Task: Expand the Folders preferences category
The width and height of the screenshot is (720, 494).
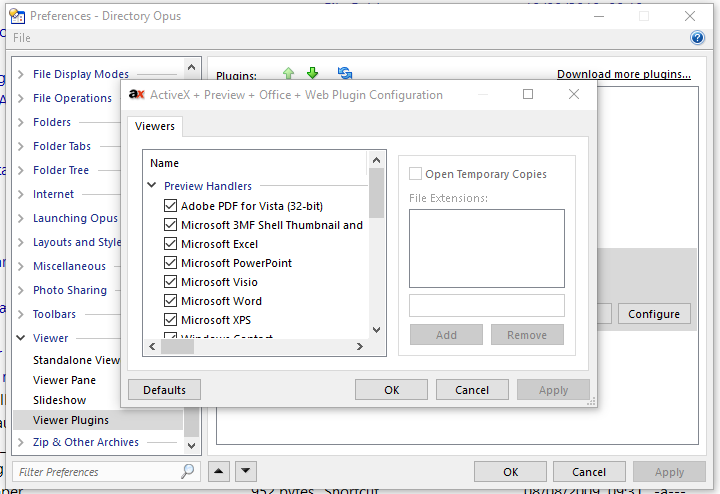Action: [x=21, y=122]
